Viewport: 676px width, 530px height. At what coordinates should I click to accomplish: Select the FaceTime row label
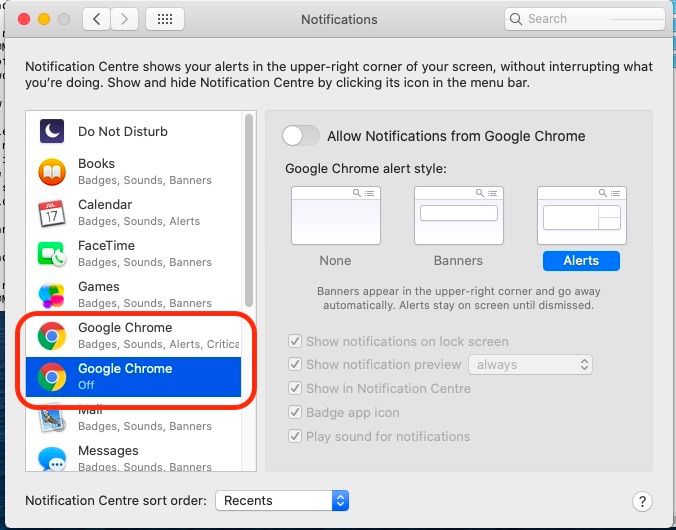coord(106,246)
